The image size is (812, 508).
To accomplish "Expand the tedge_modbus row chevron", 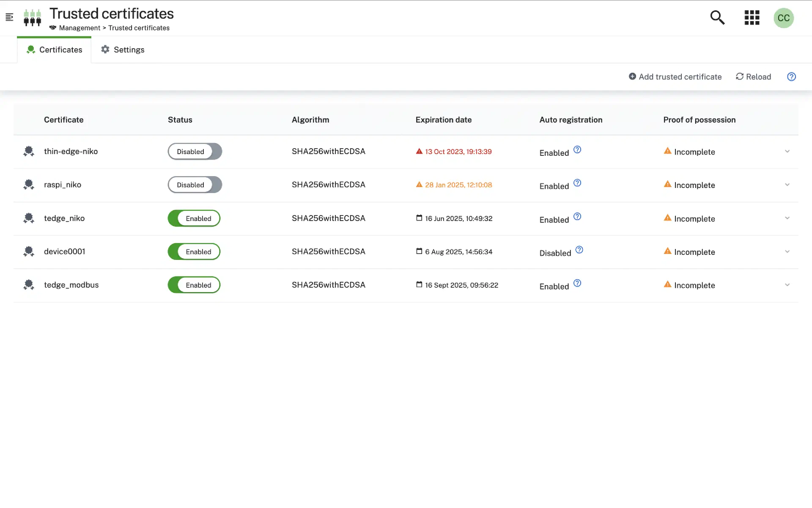I will pos(787,285).
